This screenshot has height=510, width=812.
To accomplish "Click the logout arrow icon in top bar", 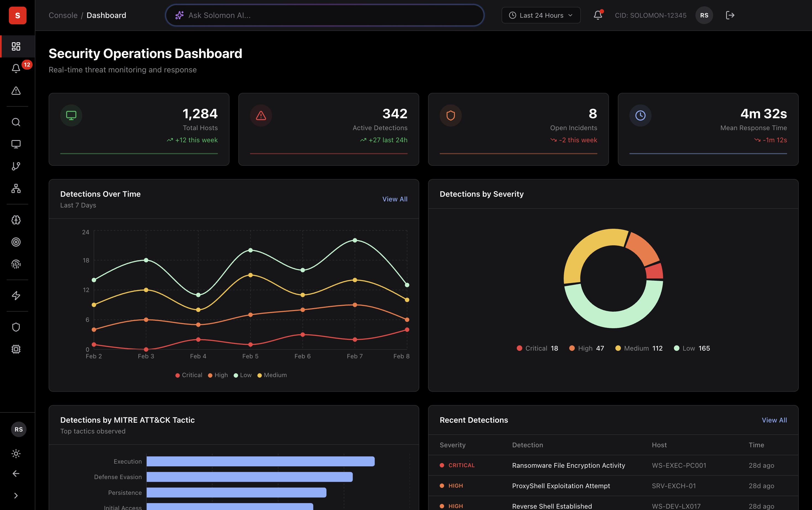I will 730,15.
